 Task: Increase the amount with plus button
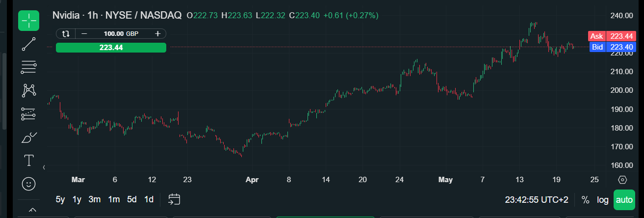click(x=158, y=33)
